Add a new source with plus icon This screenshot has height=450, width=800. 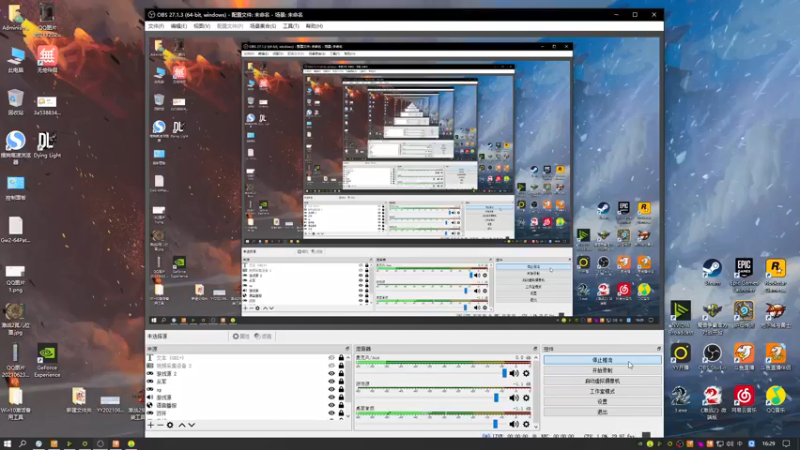point(151,425)
